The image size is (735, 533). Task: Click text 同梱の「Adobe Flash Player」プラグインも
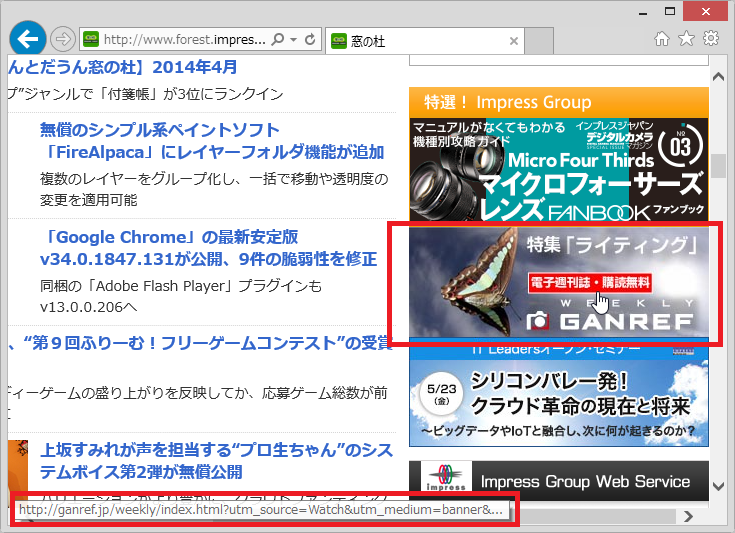click(181, 285)
